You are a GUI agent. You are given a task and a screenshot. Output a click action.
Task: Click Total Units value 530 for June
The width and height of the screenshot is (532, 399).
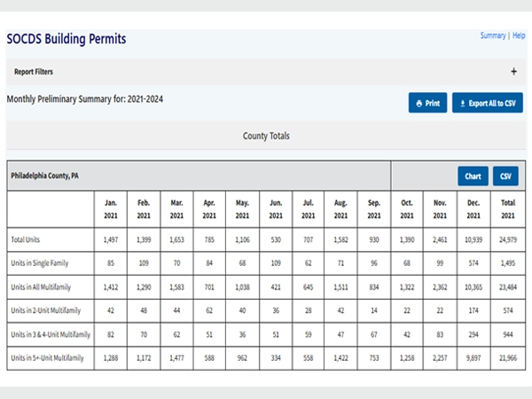276,239
